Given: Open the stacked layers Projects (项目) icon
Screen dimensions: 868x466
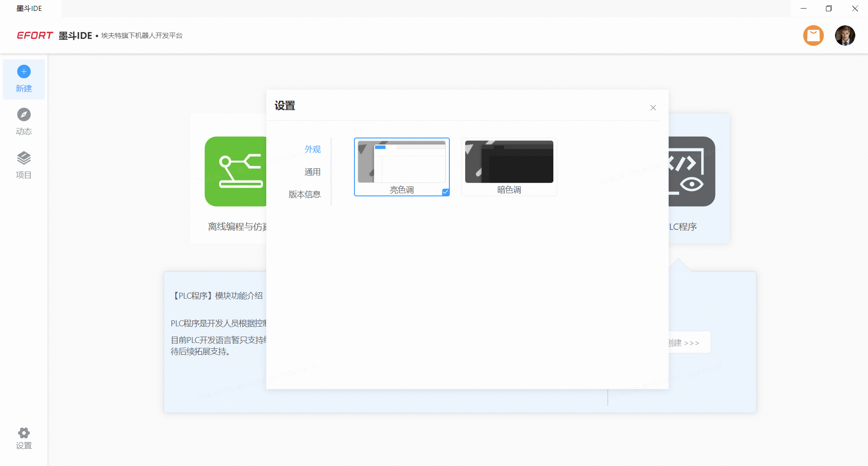Looking at the screenshot, I should 24,158.
